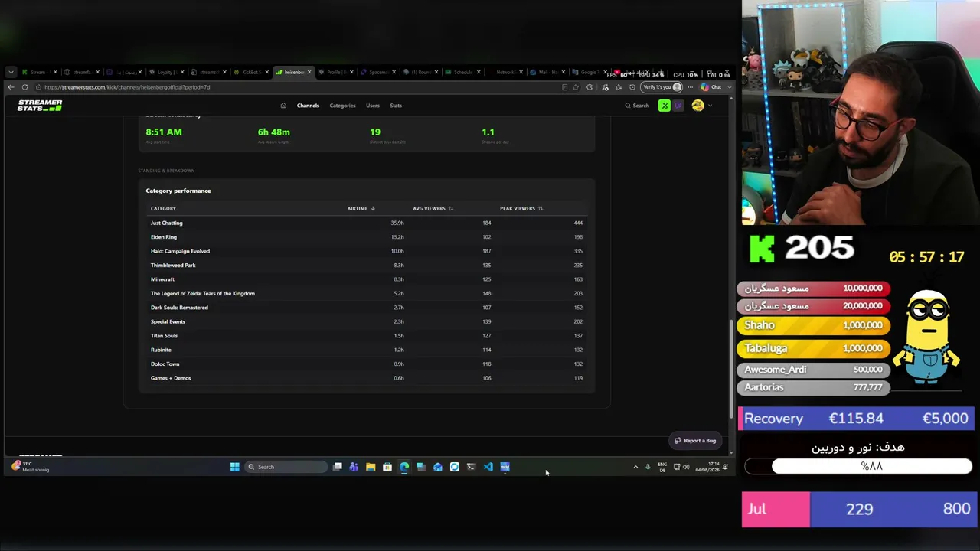The height and width of the screenshot is (551, 980).
Task: Select the purple Twitch platform icon
Action: pyautogui.click(x=678, y=106)
